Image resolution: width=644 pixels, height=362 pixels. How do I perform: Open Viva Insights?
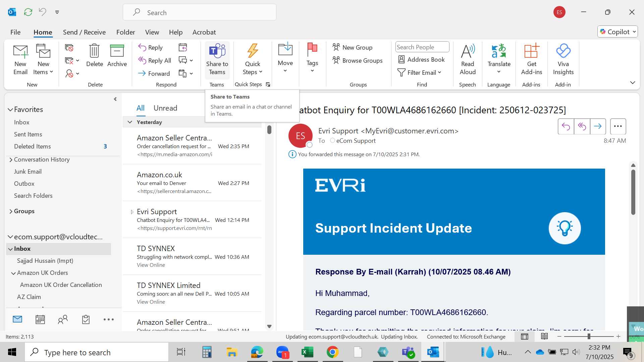pyautogui.click(x=563, y=60)
